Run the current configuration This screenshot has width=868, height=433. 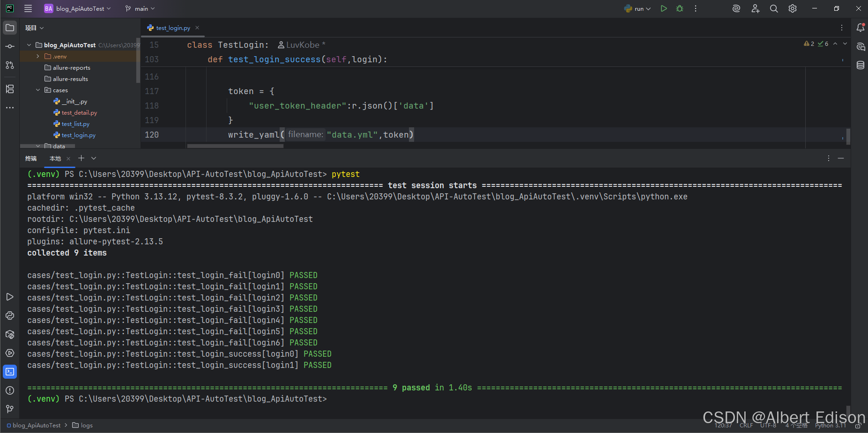[x=664, y=8]
